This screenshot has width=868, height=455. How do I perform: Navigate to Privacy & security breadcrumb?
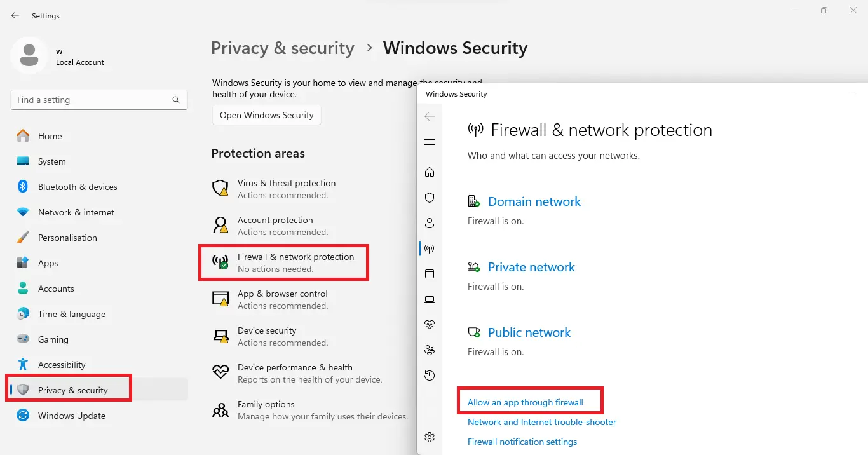(x=283, y=48)
